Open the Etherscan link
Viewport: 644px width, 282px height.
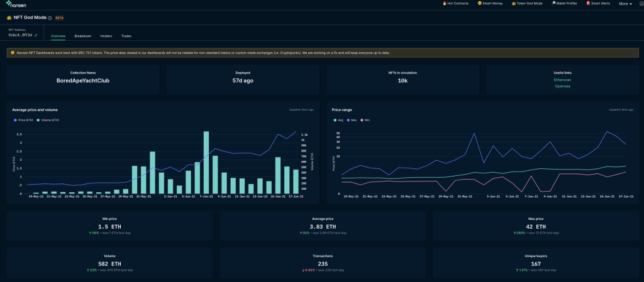[x=562, y=80]
